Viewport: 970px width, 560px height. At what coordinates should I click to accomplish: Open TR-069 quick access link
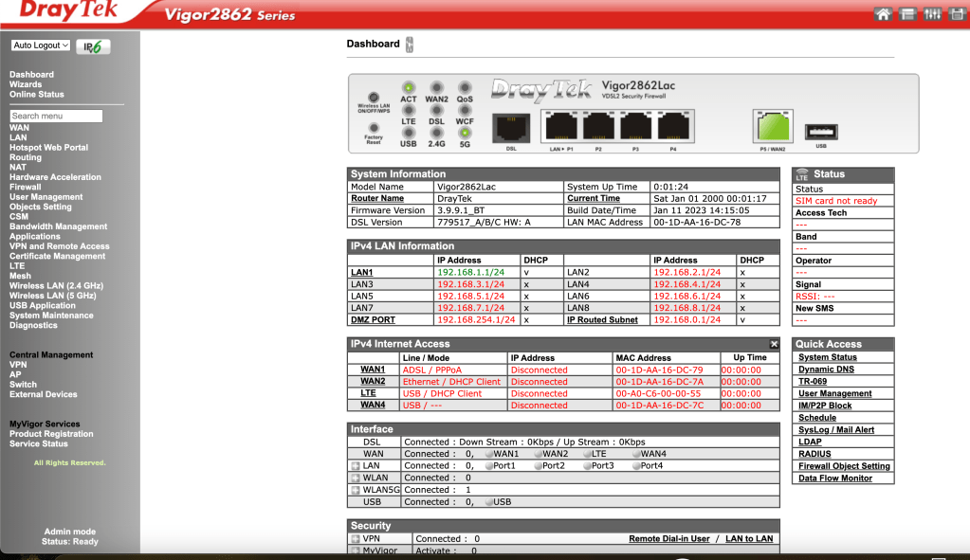click(x=813, y=381)
